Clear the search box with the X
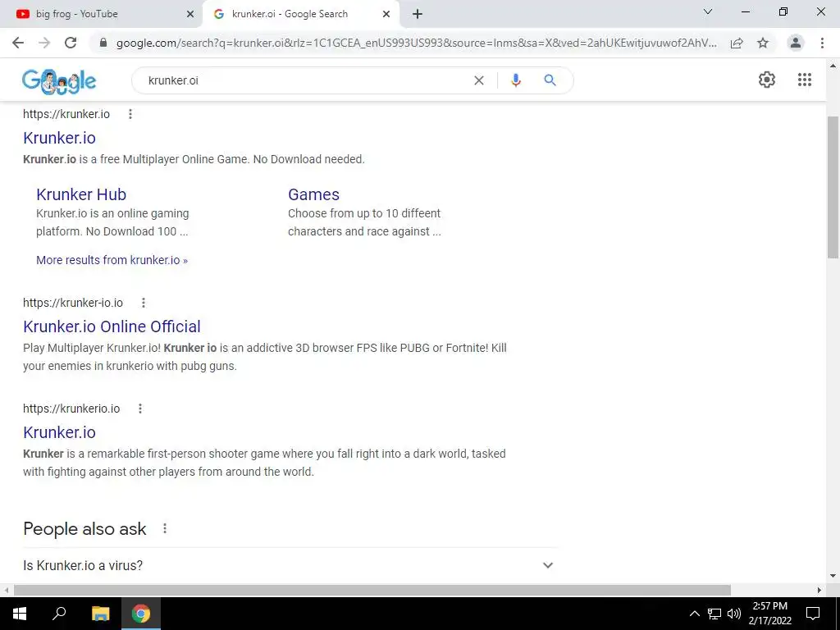This screenshot has height=630, width=840. (x=479, y=80)
